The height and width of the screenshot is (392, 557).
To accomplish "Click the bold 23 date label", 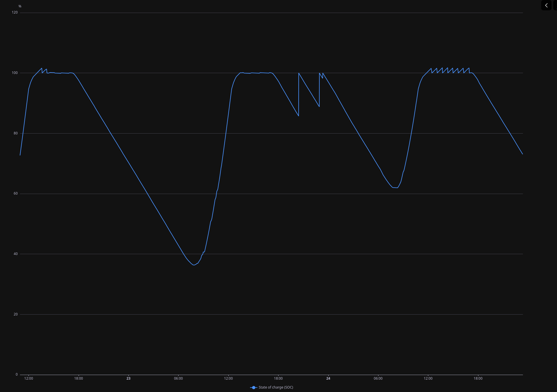I will 128,378.
